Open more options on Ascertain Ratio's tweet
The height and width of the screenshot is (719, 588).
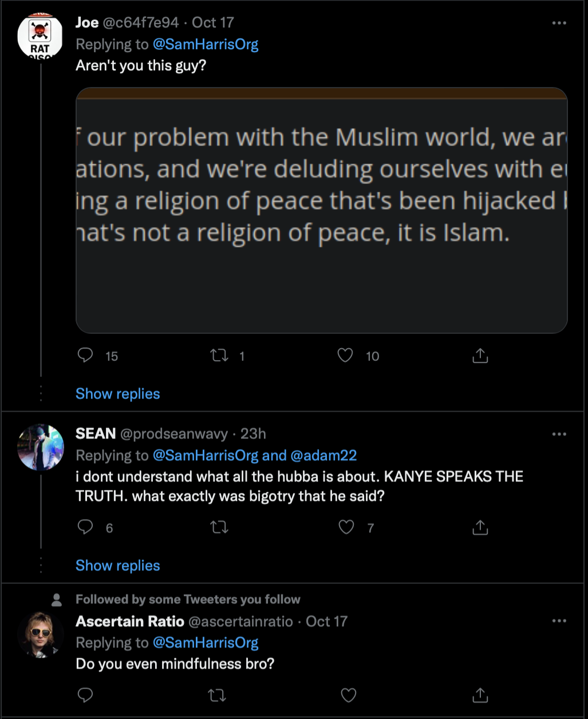pyautogui.click(x=559, y=621)
